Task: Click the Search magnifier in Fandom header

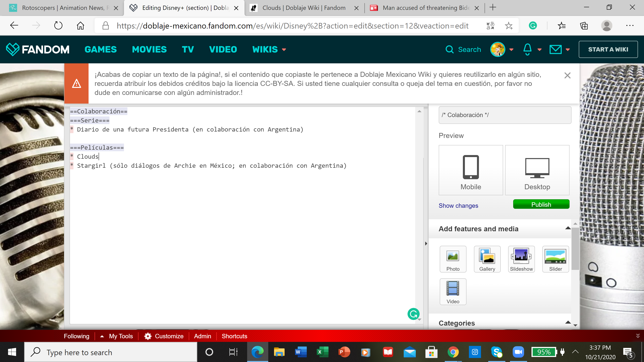Action: tap(449, 49)
